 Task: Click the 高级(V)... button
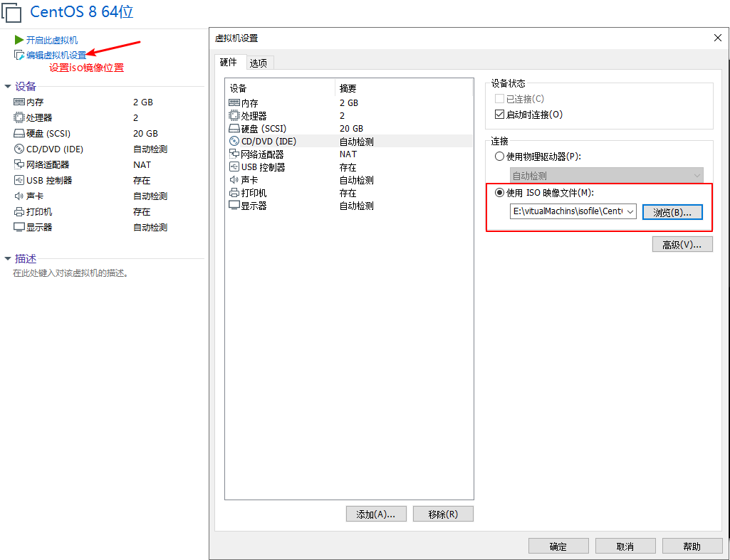(x=682, y=245)
